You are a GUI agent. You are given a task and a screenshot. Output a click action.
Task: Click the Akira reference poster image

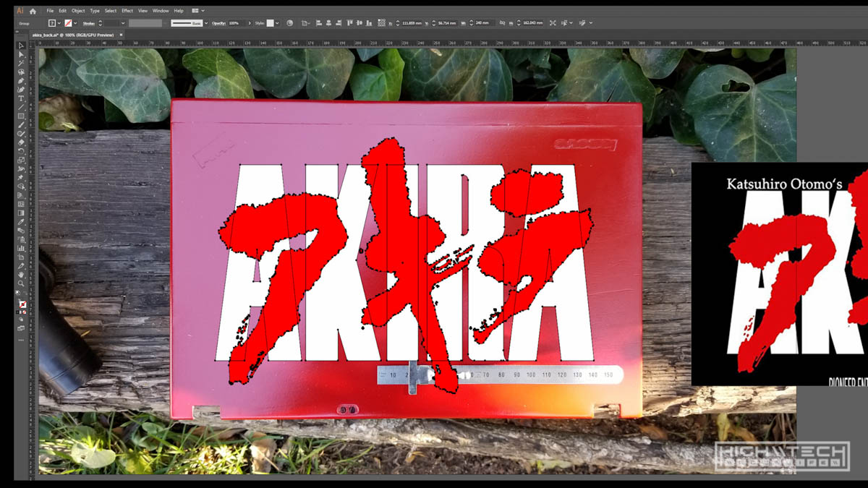point(780,274)
